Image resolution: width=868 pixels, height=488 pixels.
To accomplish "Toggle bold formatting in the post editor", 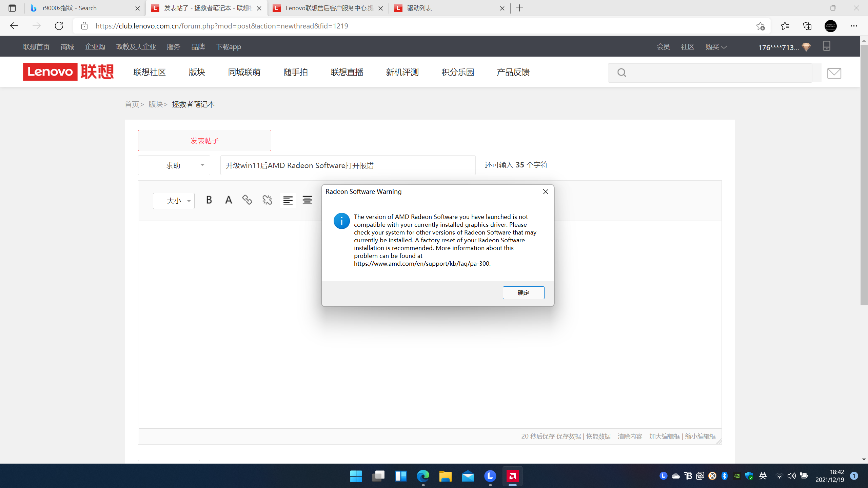I will (209, 200).
